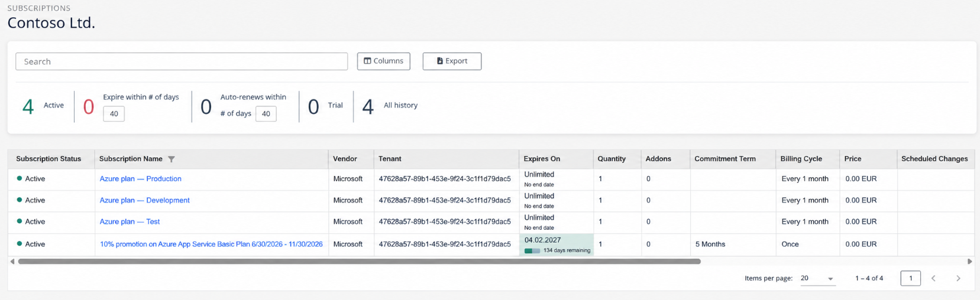Open the Items per page dropdown
The image size is (980, 300).
click(x=817, y=278)
